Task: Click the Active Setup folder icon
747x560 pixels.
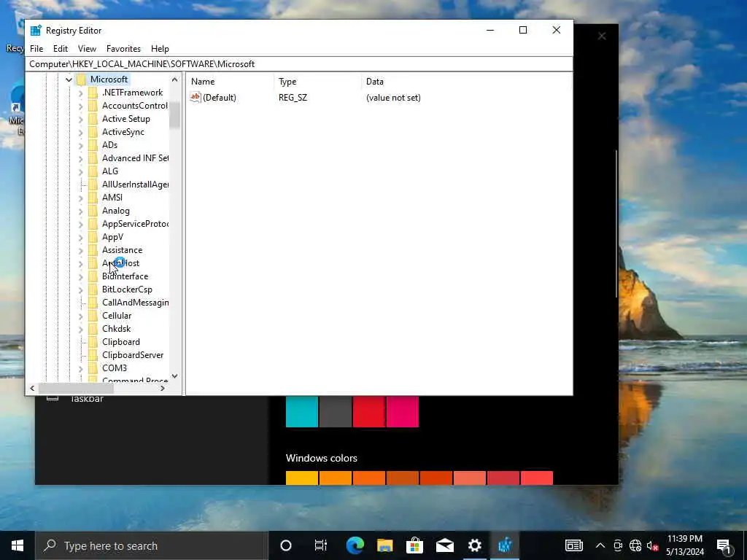Action: [93, 119]
